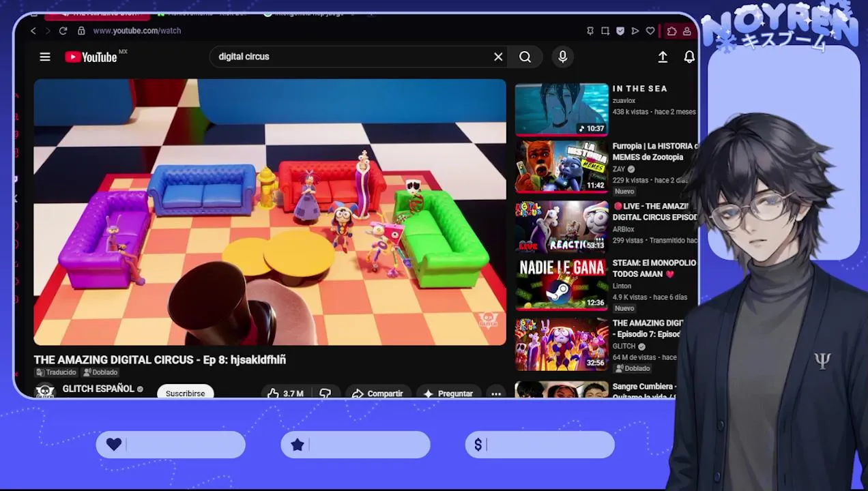Clear the search query with the X
868x491 pixels.
click(498, 57)
